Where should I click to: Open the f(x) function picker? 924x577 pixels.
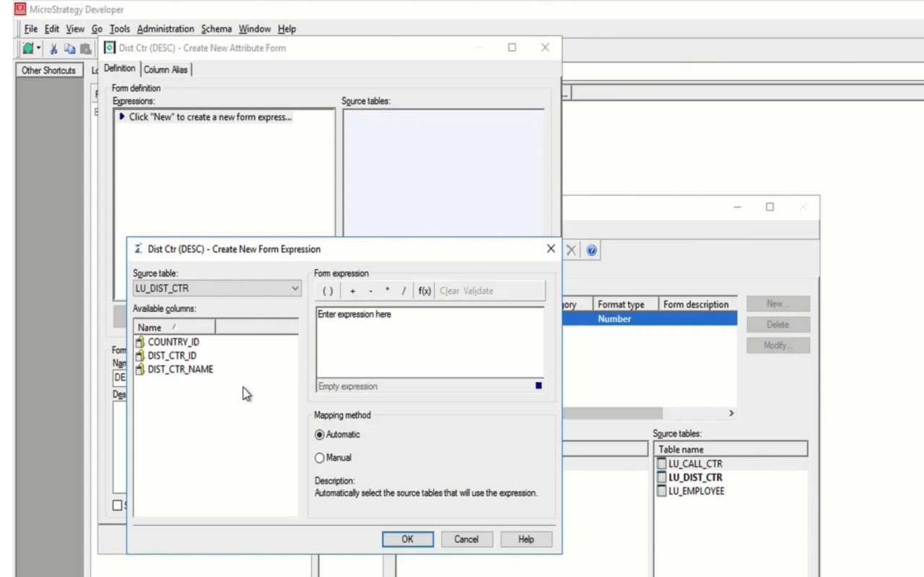(x=424, y=291)
